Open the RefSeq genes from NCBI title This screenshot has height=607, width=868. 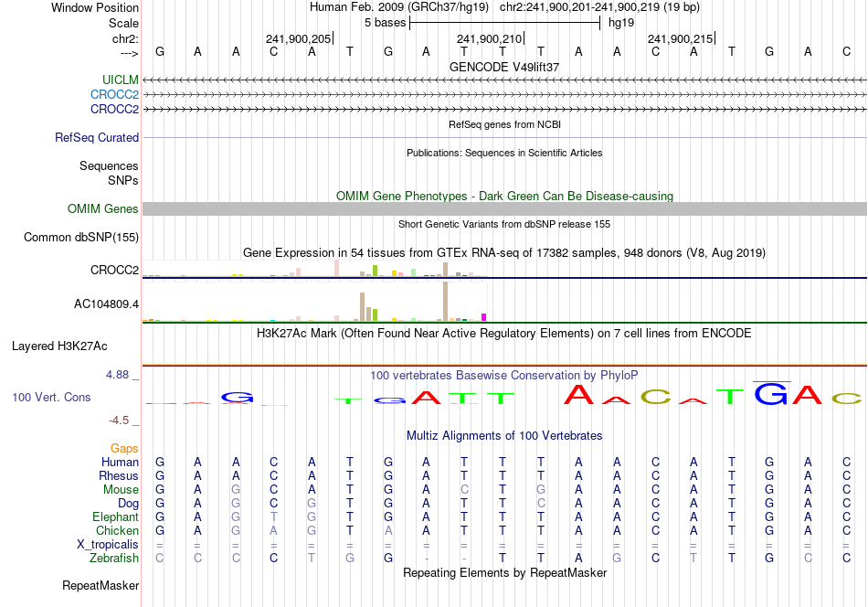[x=504, y=124]
